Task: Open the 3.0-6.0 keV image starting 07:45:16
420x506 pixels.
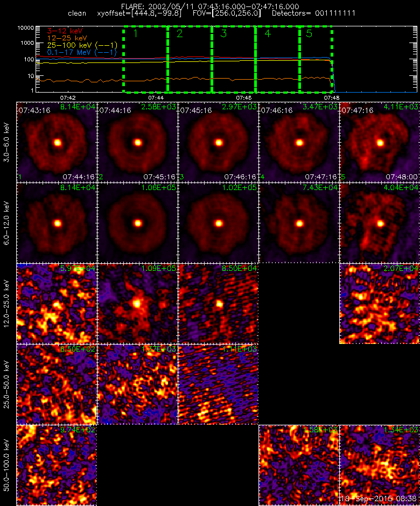Action: (218, 142)
